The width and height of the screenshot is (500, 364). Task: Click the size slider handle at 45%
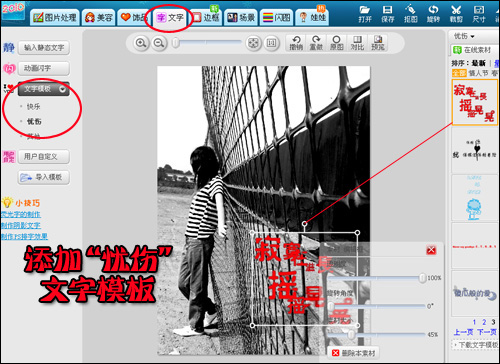(351, 334)
